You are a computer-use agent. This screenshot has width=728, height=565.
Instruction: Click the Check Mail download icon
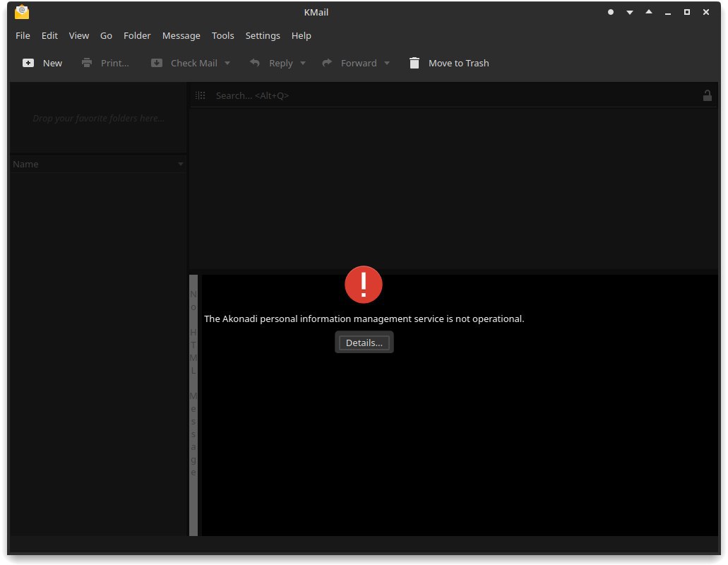[x=157, y=63]
